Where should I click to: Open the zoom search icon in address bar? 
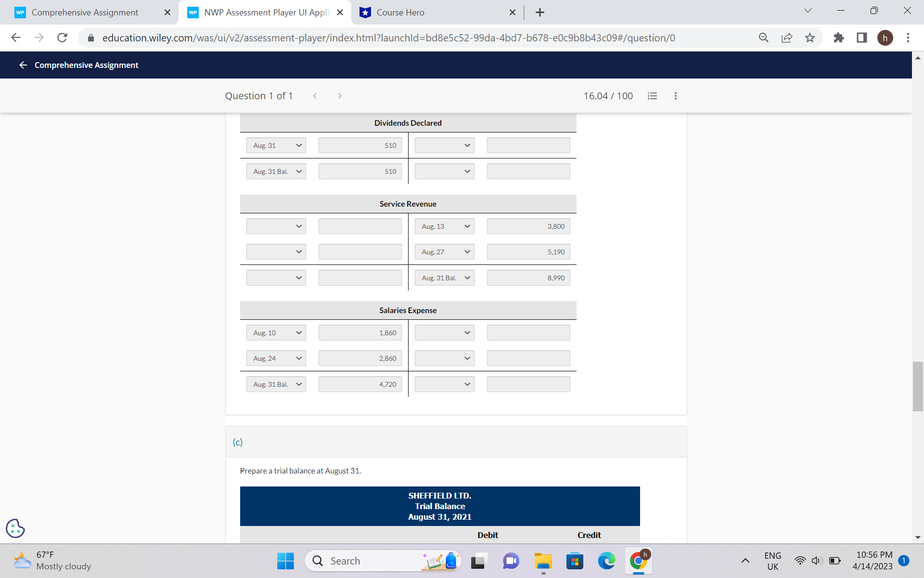click(764, 38)
